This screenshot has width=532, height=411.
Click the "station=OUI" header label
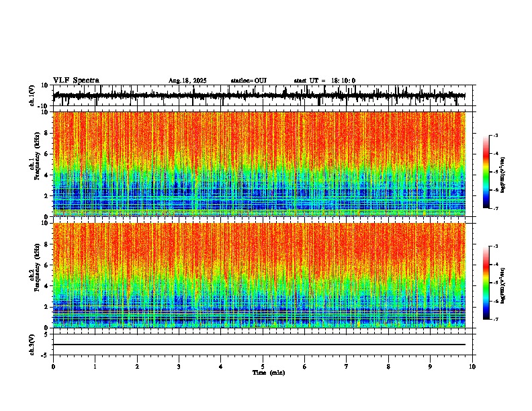click(249, 81)
